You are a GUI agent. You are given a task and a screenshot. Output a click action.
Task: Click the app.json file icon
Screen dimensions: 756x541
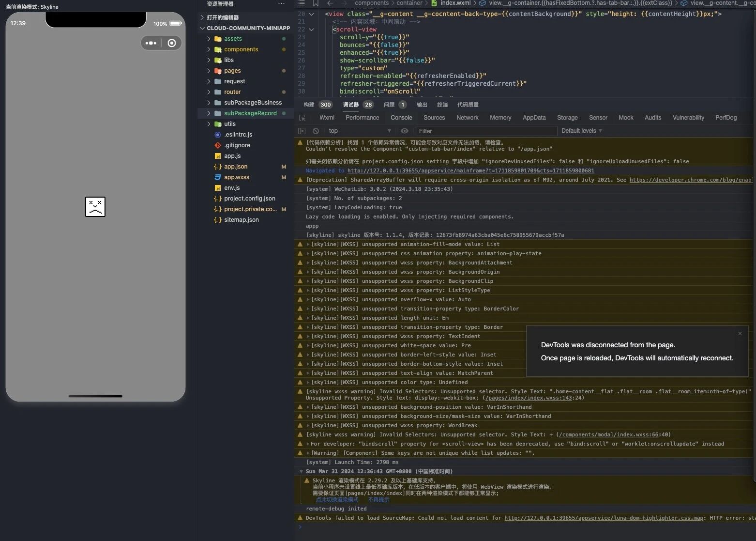[218, 167]
